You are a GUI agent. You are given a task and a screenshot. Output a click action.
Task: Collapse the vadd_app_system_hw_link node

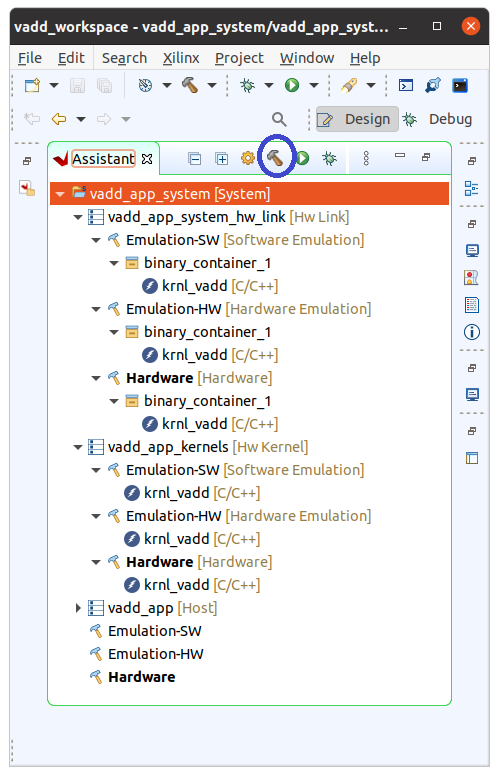[x=78, y=217]
